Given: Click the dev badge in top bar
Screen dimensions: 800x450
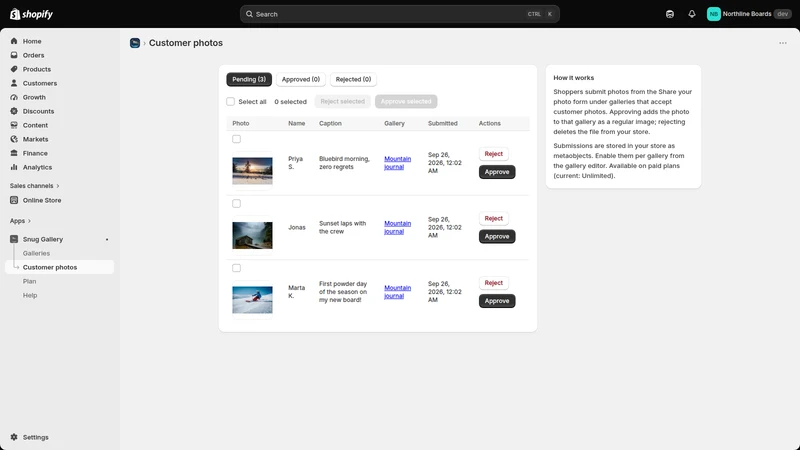Looking at the screenshot, I should click(x=783, y=14).
